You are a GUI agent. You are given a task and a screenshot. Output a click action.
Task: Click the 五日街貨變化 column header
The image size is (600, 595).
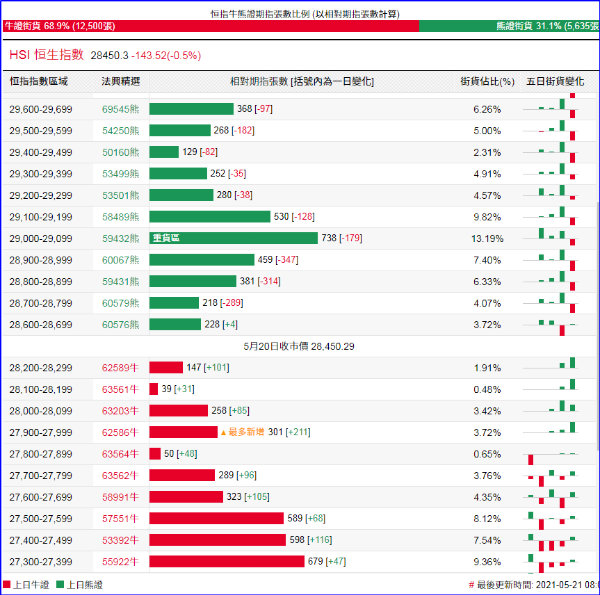coord(555,81)
